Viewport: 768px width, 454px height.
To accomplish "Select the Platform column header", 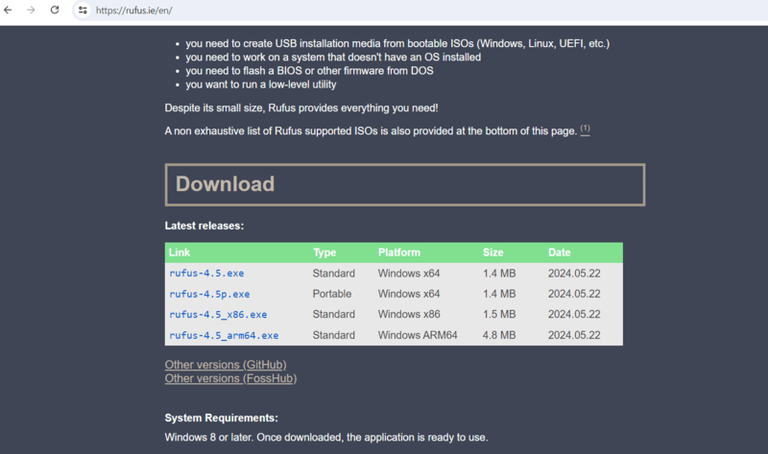I will coord(399,253).
